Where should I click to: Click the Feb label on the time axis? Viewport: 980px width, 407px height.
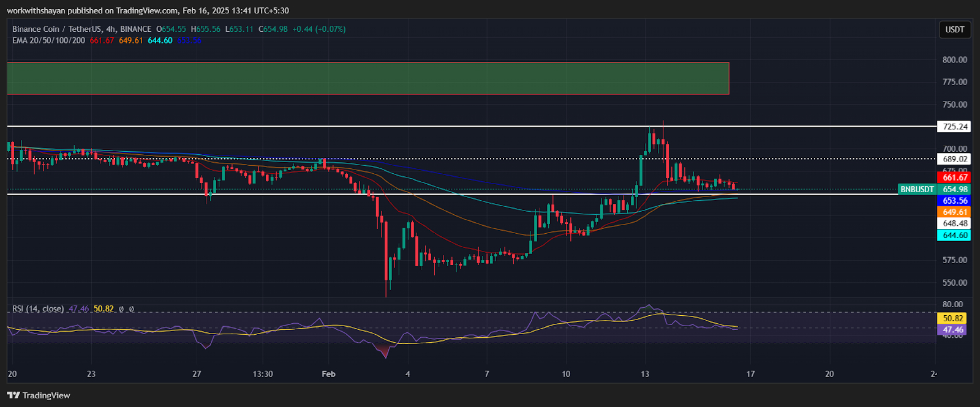click(x=329, y=374)
